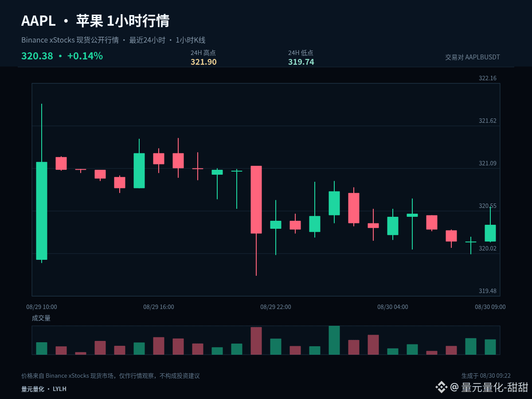Viewport: 532px width, 399px height.
Task: Select the tall green candle at 08/29 10:00
Action: tap(42, 211)
